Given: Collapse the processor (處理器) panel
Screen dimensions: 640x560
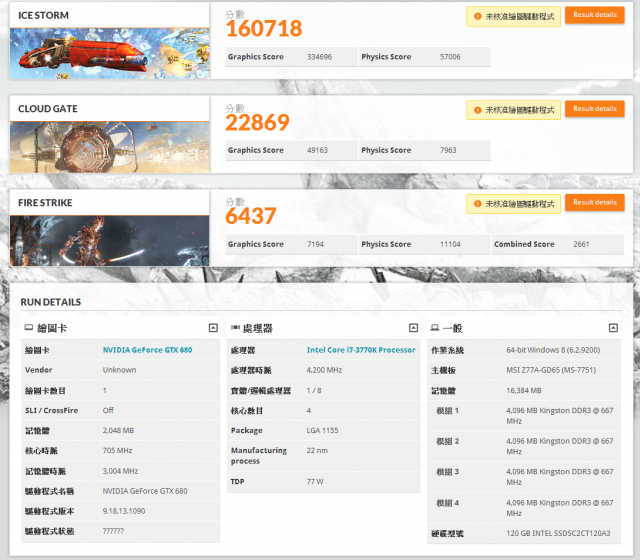Looking at the screenshot, I should pos(413,328).
